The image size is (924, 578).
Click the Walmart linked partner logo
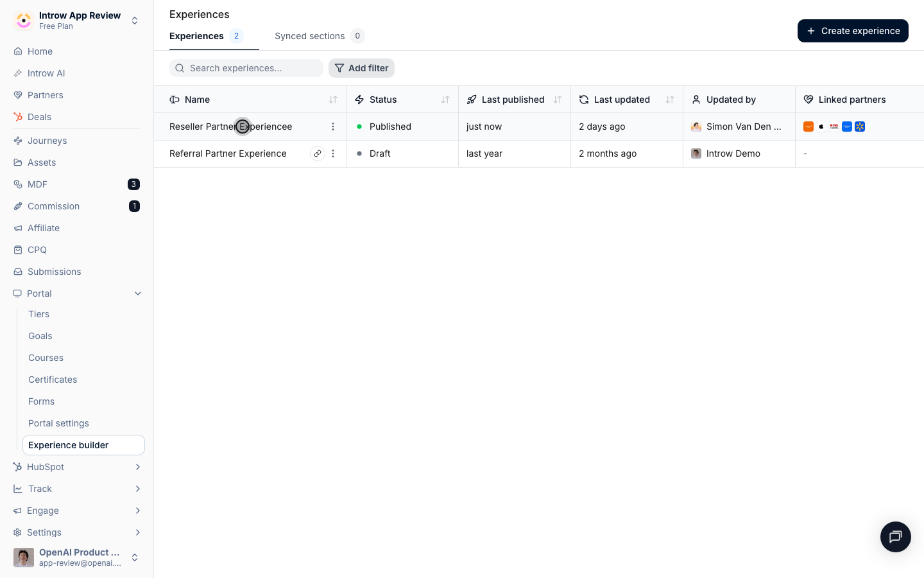point(860,127)
